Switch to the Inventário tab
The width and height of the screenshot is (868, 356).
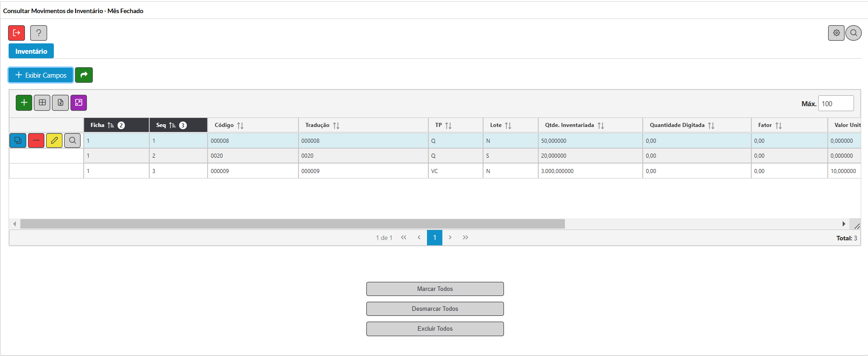(x=31, y=51)
